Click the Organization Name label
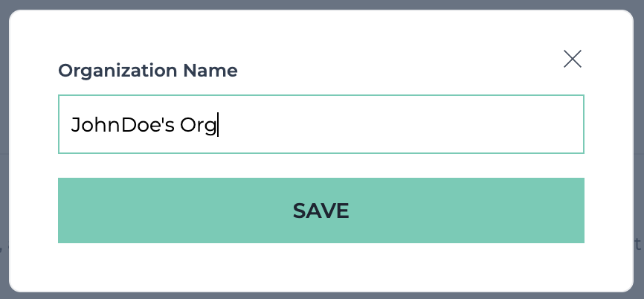The height and width of the screenshot is (299, 644). click(x=148, y=71)
